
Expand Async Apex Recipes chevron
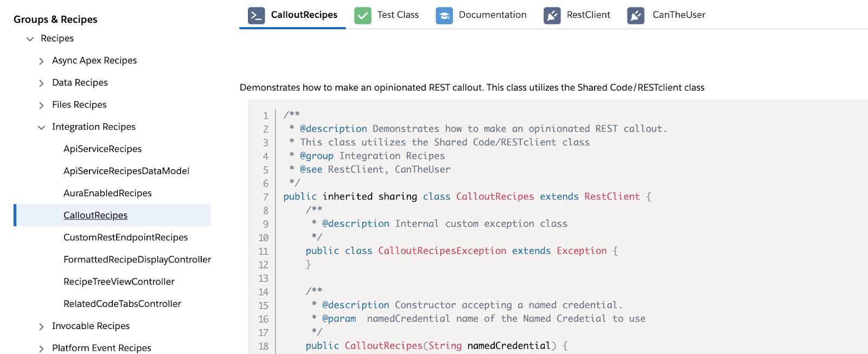pos(41,61)
